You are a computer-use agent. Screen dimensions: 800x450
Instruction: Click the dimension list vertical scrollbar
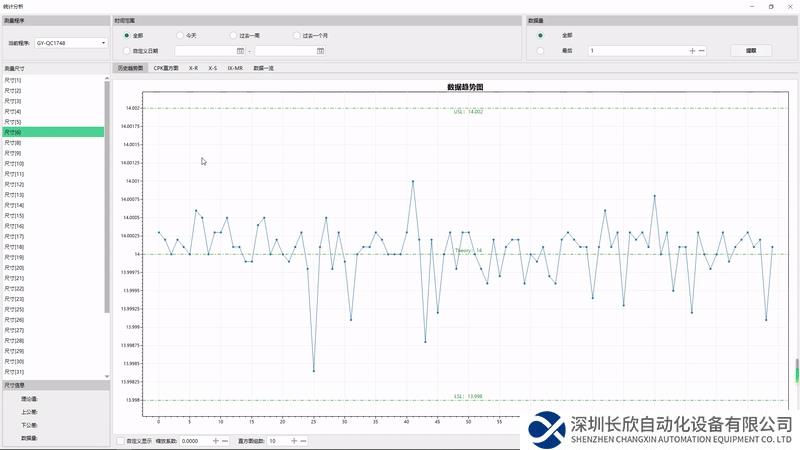(x=107, y=200)
